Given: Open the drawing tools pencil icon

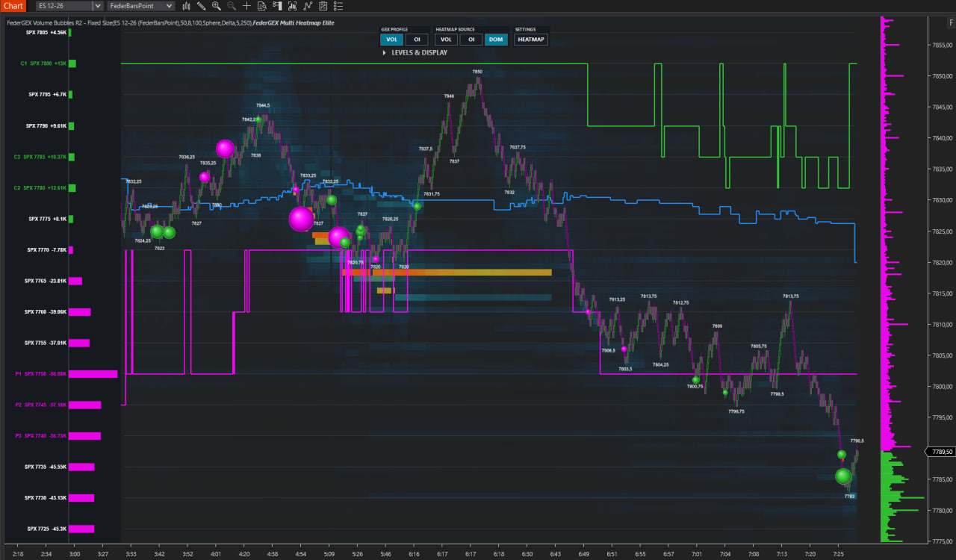Looking at the screenshot, I should [x=201, y=6].
